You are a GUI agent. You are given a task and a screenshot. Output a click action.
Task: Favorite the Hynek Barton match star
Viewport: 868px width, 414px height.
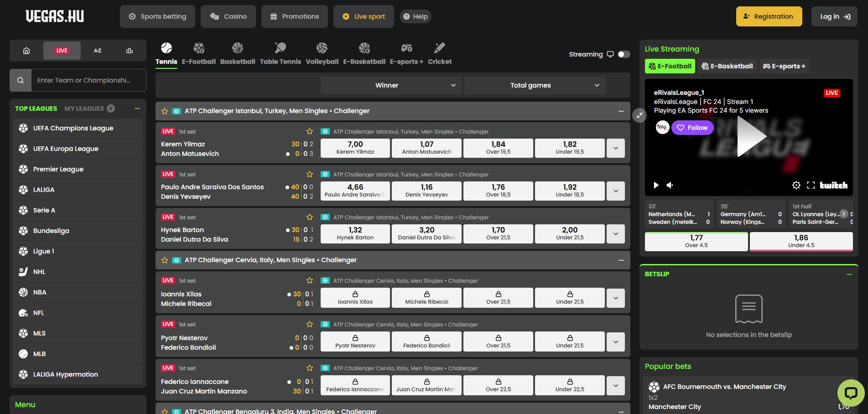click(x=310, y=217)
